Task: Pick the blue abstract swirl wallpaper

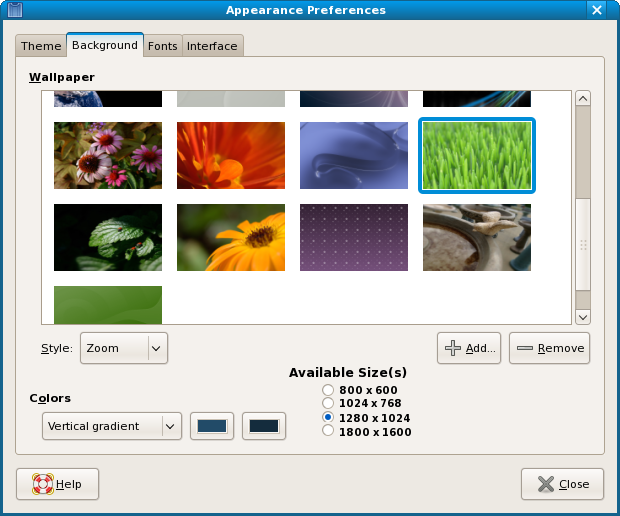Action: [x=354, y=155]
